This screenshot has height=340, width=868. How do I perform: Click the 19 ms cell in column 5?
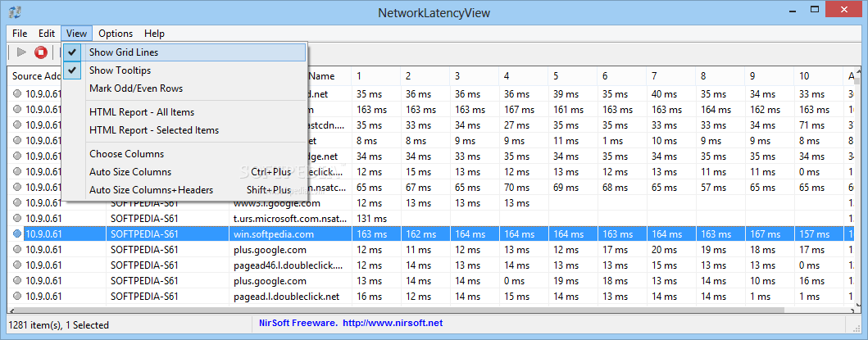point(573,281)
